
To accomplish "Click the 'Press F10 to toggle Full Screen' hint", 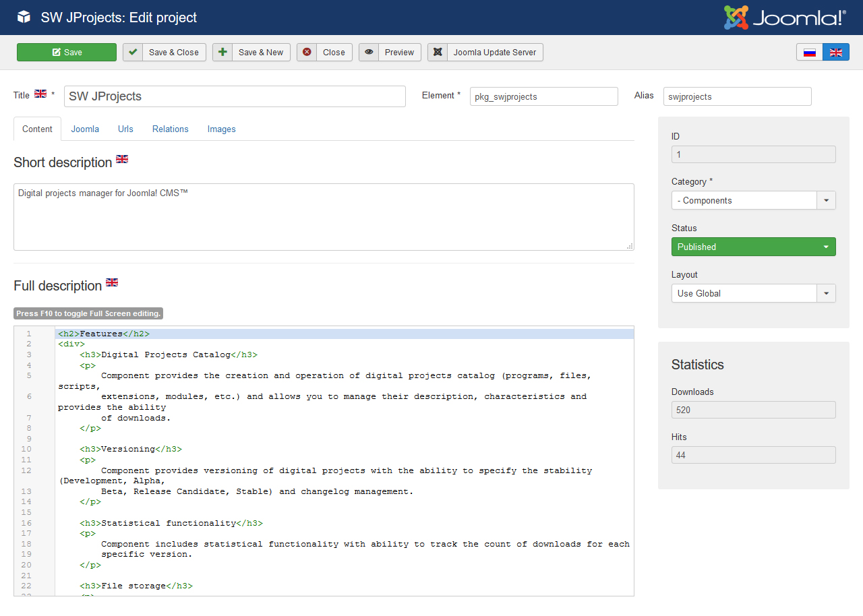I will 88,313.
